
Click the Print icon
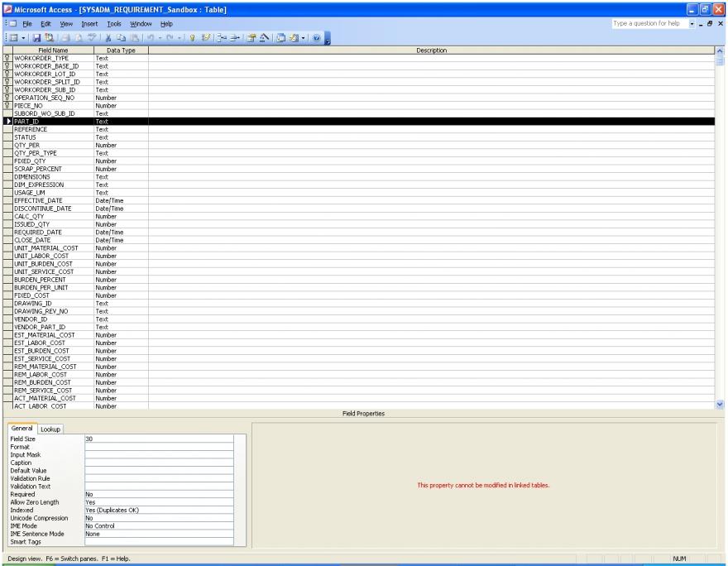point(66,38)
